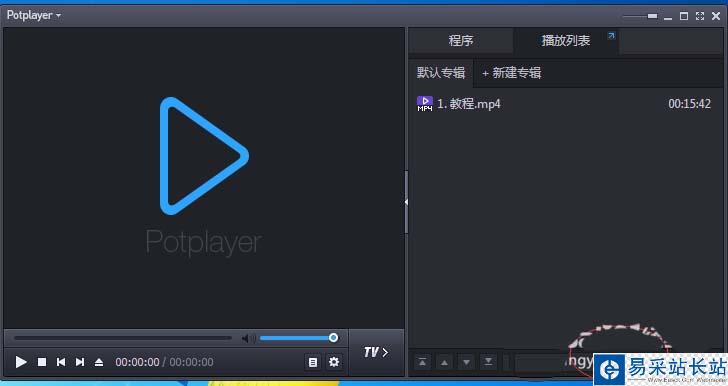This screenshot has height=386, width=728.
Task: Start playback with the Play button
Action: (21, 362)
